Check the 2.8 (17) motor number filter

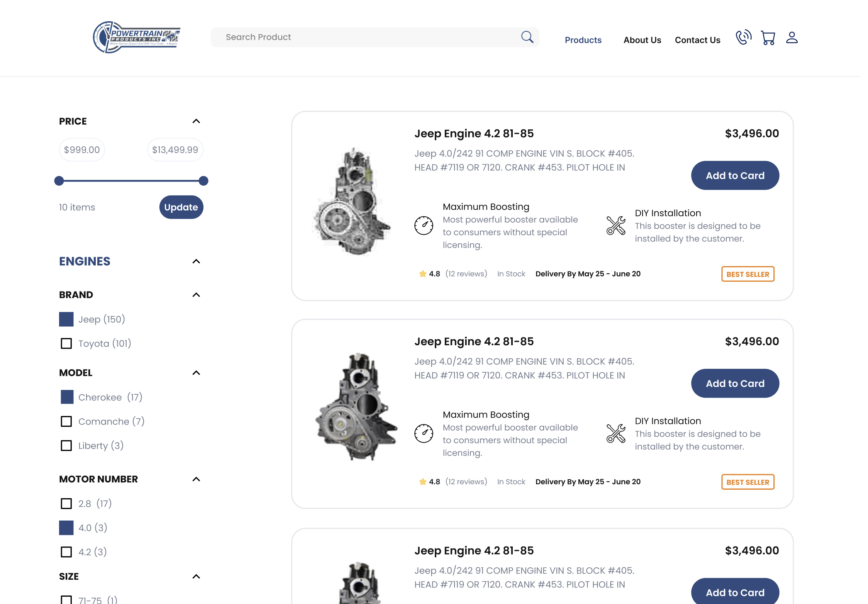coord(66,504)
